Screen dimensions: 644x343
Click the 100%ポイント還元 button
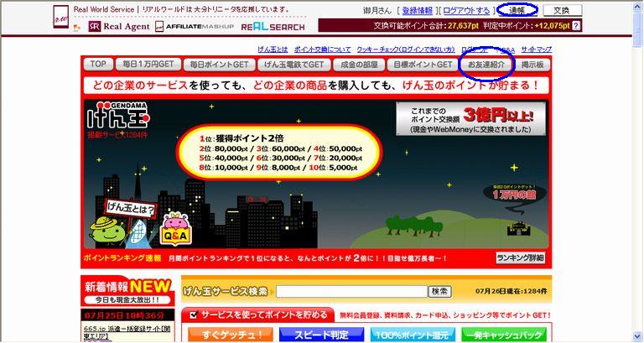413,335
